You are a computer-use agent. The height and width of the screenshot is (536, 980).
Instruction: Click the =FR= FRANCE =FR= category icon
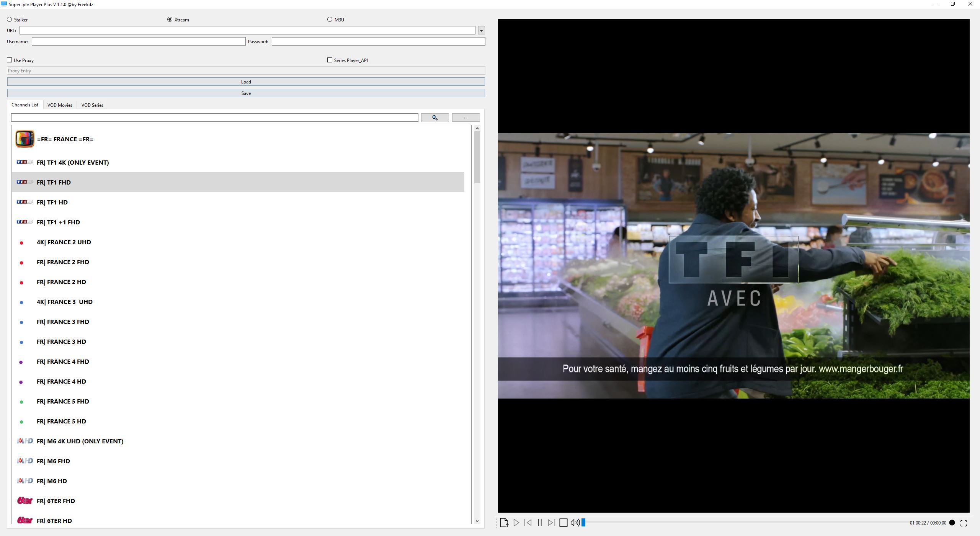pos(24,139)
